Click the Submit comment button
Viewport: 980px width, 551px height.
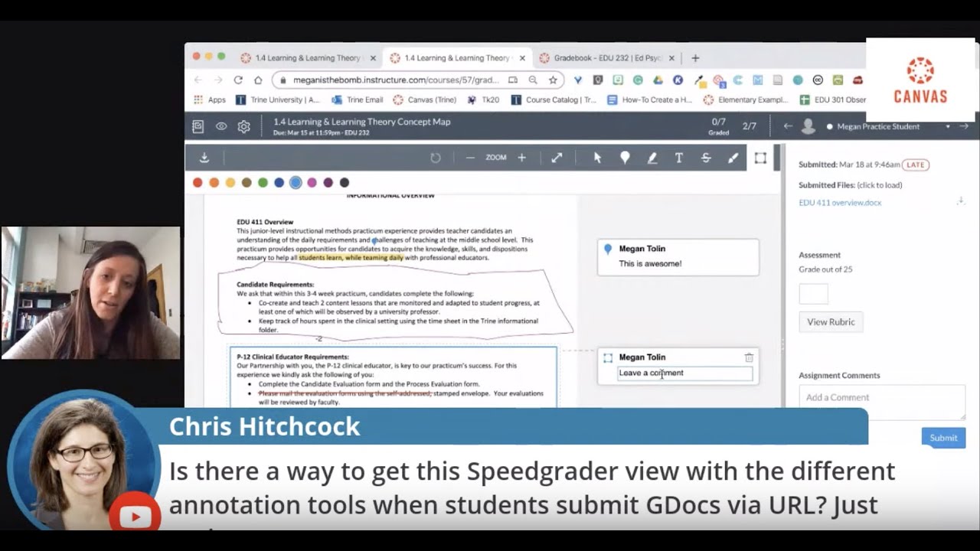(x=943, y=438)
